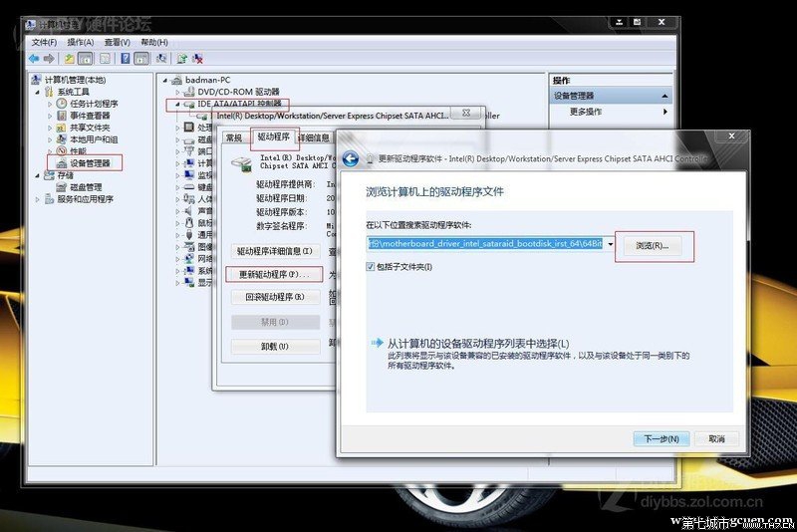Click the 取消 button in driver wizard

point(716,439)
